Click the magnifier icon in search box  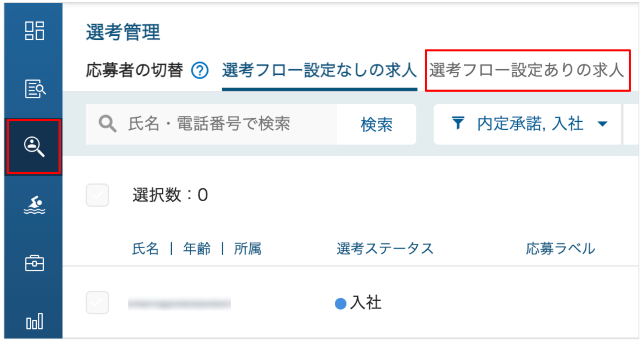pos(107,124)
